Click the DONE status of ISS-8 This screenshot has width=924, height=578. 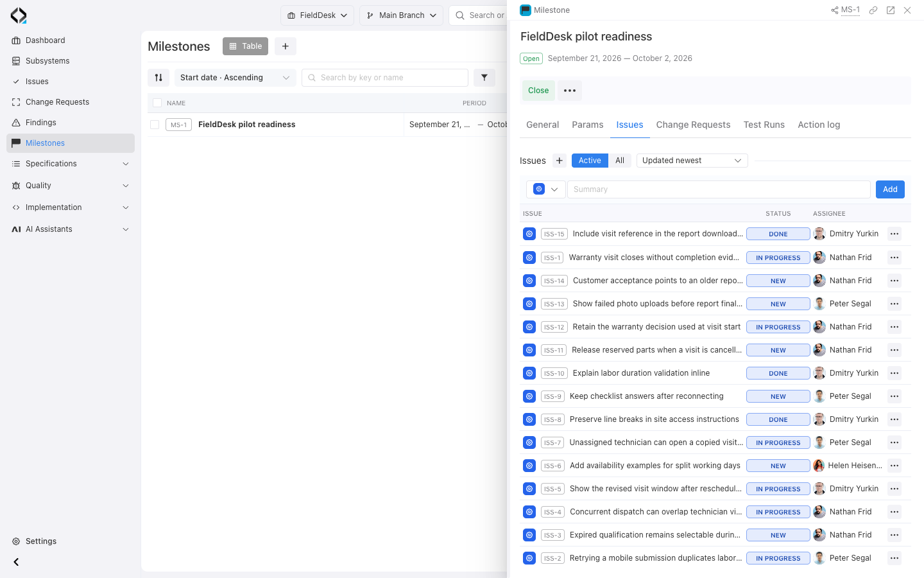(x=778, y=419)
